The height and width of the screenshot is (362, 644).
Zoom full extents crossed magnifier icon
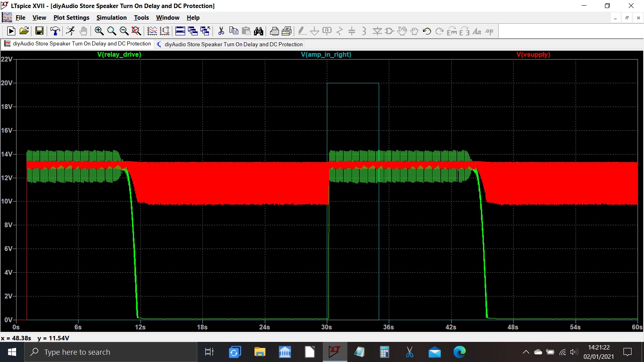coord(136,31)
